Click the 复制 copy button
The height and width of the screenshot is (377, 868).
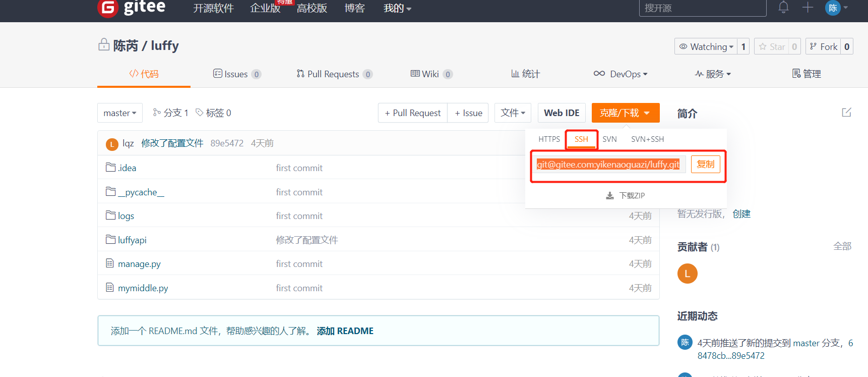(705, 165)
